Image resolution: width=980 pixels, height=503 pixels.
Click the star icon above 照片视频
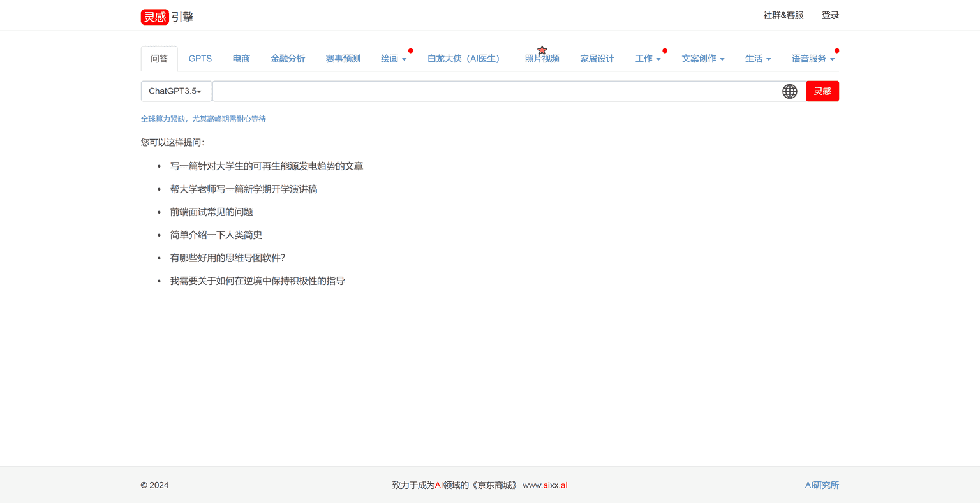[542, 50]
